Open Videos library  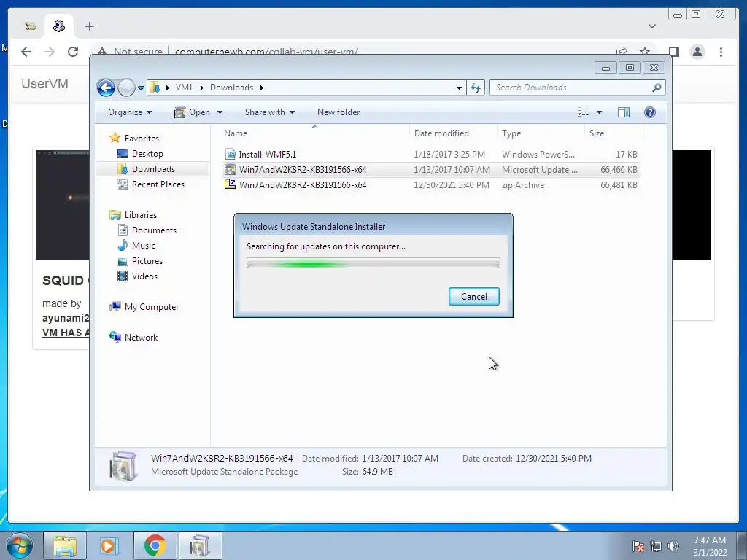coord(144,276)
